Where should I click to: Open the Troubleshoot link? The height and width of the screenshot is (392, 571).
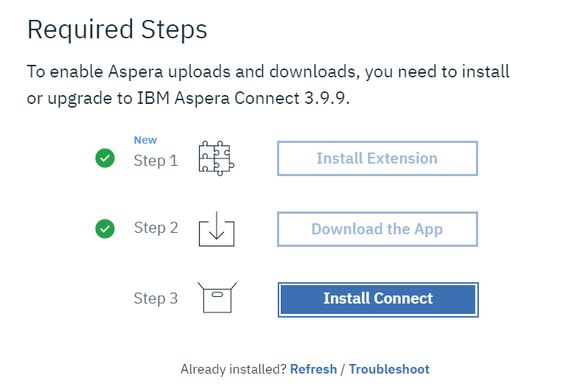click(389, 369)
